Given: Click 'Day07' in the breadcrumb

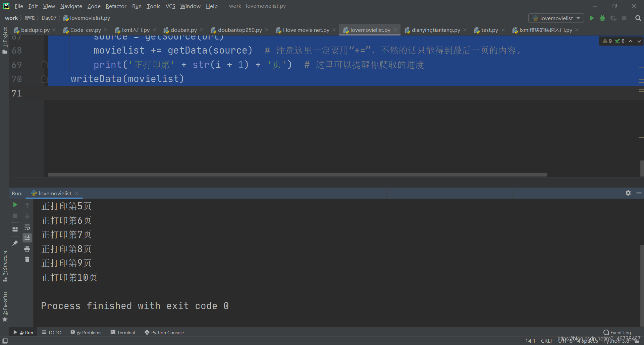Looking at the screenshot, I should pyautogui.click(x=49, y=18).
